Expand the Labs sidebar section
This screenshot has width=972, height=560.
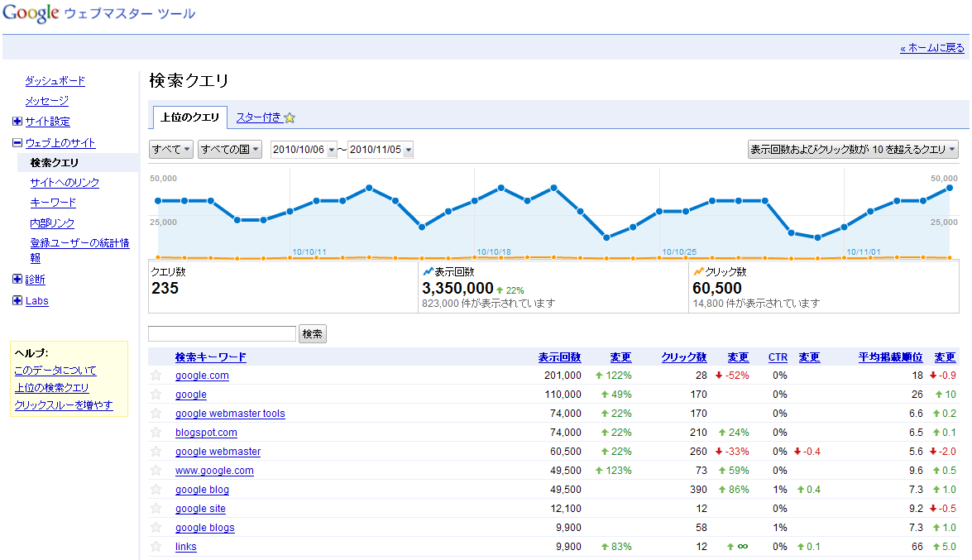[17, 301]
